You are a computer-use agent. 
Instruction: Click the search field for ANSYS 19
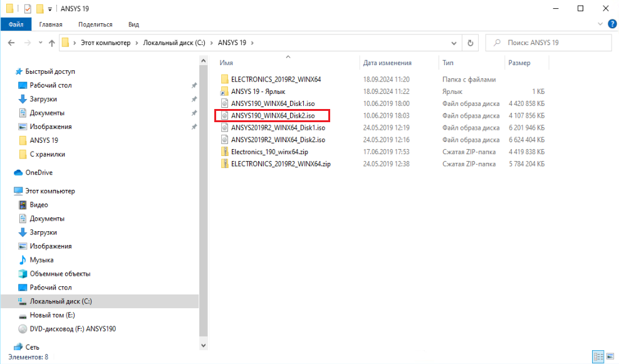click(x=549, y=43)
